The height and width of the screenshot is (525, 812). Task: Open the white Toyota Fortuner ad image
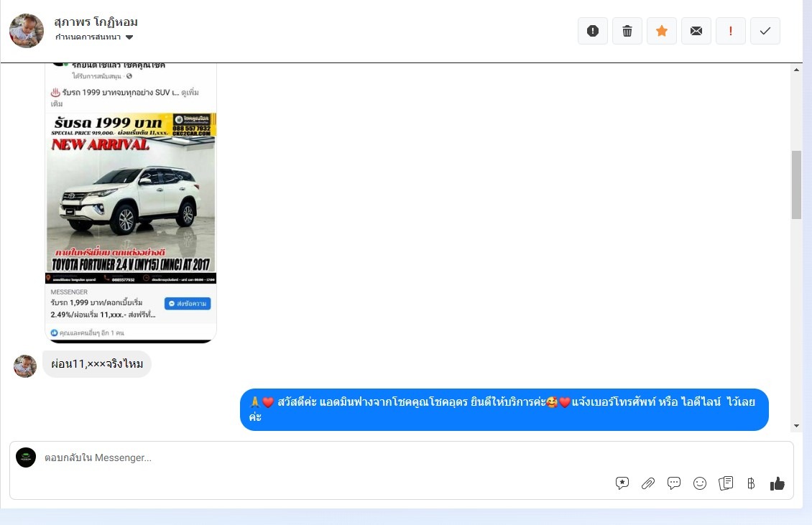(x=131, y=198)
